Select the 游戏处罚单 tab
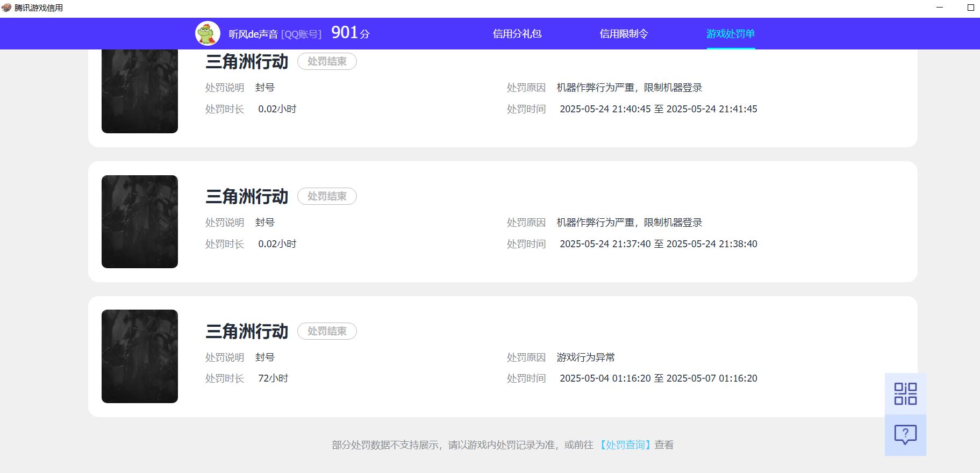The height and width of the screenshot is (473, 980). pyautogui.click(x=731, y=34)
